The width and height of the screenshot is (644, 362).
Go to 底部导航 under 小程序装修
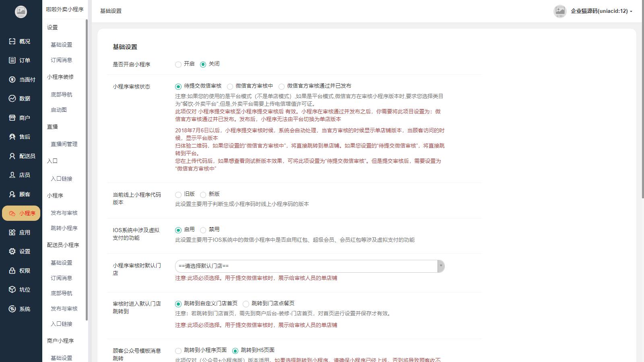pos(62,95)
